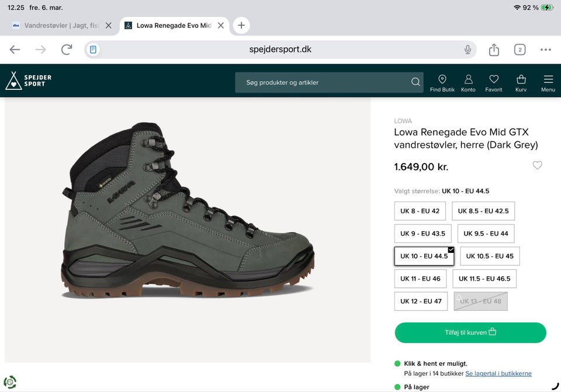Open Se lagertal i butikkerne link

coord(498,373)
